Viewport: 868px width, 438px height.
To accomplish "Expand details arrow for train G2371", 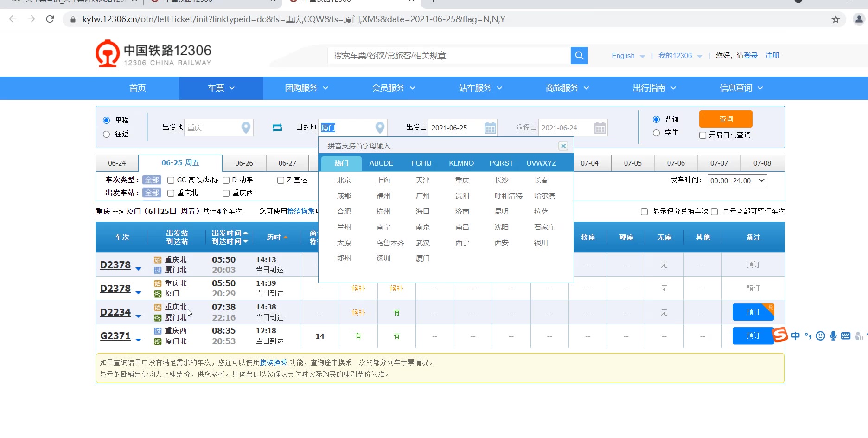I will [138, 340].
